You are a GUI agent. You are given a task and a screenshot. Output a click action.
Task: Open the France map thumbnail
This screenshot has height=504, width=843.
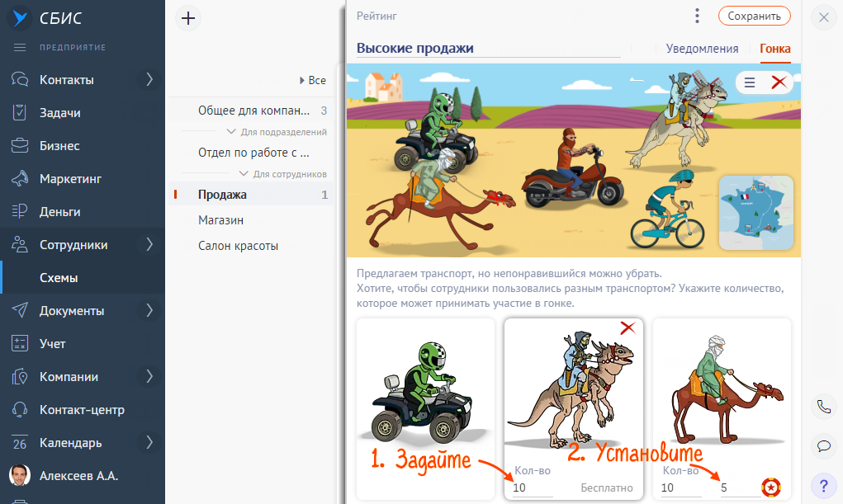755,212
